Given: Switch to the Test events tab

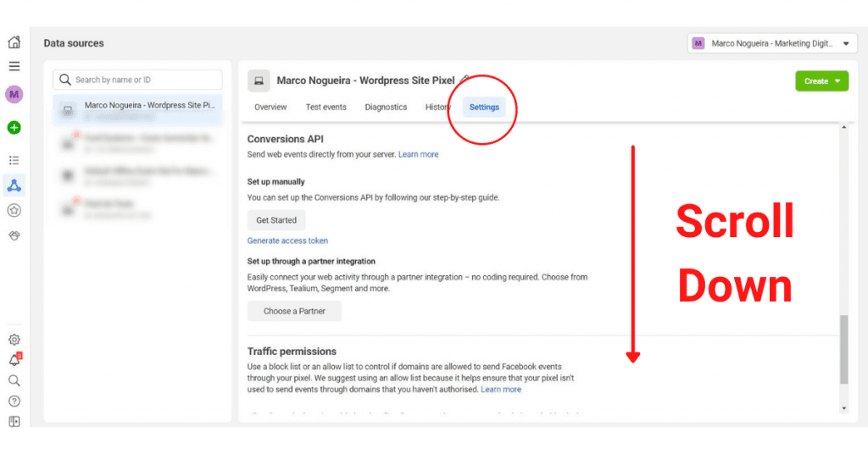Looking at the screenshot, I should (x=326, y=108).
